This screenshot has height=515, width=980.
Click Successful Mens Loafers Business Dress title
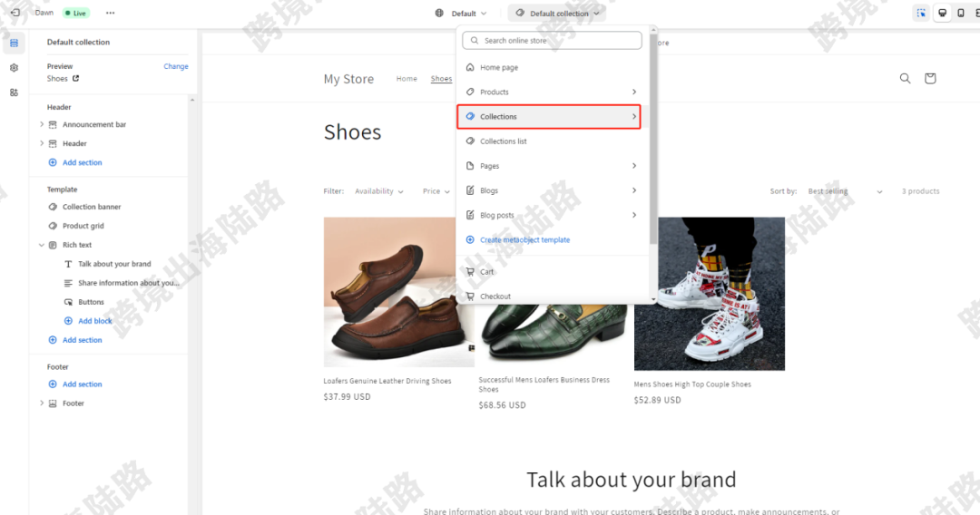tap(544, 384)
